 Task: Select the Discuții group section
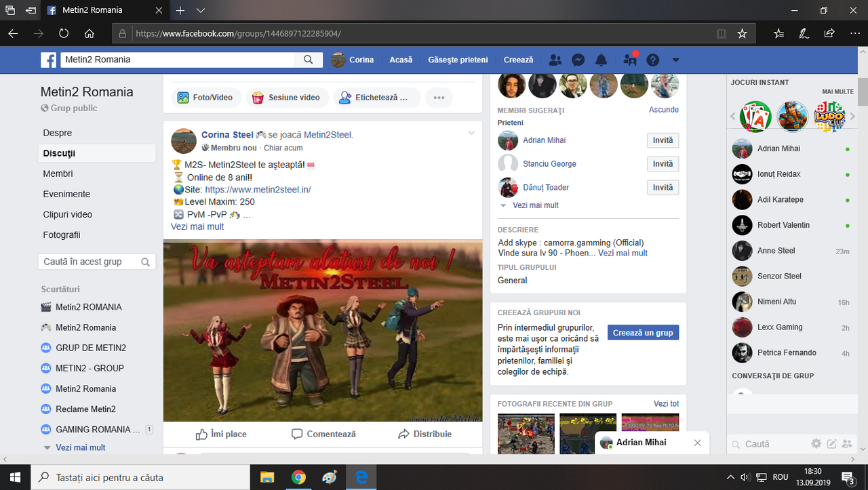[x=97, y=153]
